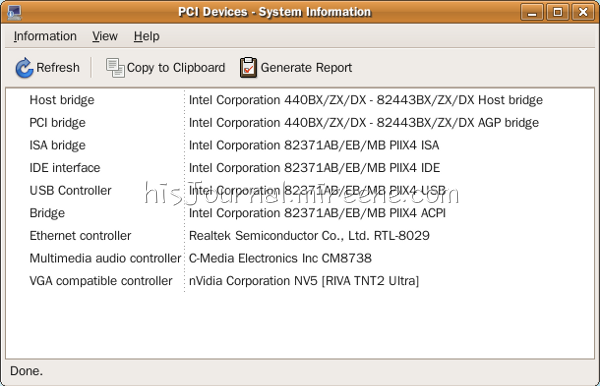Click the PCI Devices window title
Image resolution: width=600 pixels, height=386 pixels.
pos(275,12)
